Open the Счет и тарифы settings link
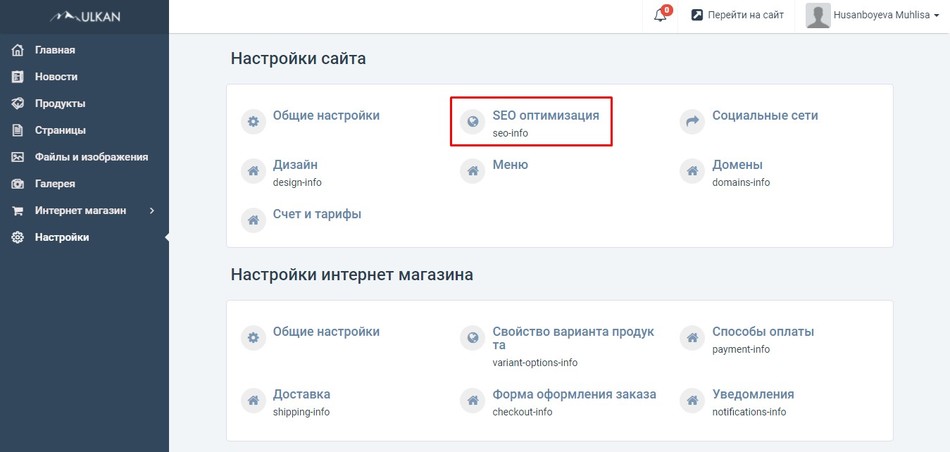 (x=317, y=214)
